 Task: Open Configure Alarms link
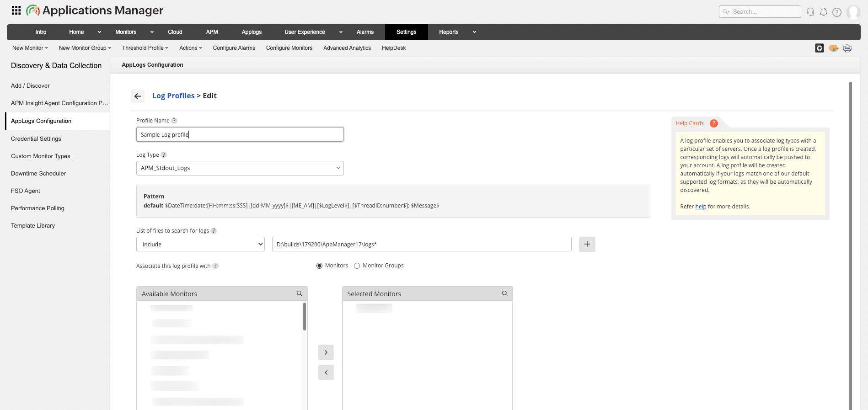[x=234, y=48]
